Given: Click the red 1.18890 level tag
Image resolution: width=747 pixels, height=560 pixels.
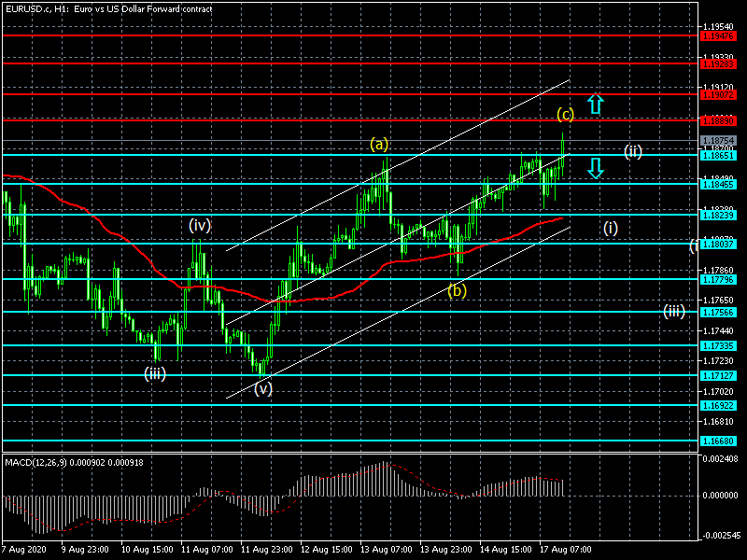Looking at the screenshot, I should (718, 121).
